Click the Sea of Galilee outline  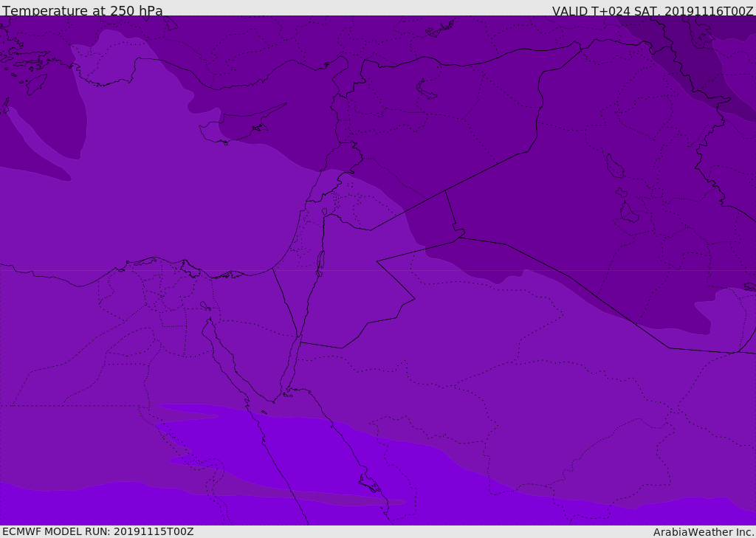(x=324, y=213)
